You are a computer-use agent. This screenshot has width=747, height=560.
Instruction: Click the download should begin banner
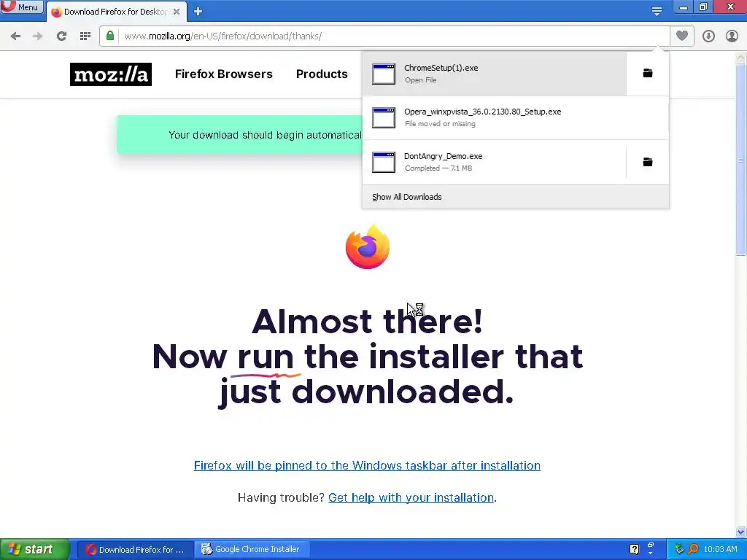coord(239,135)
